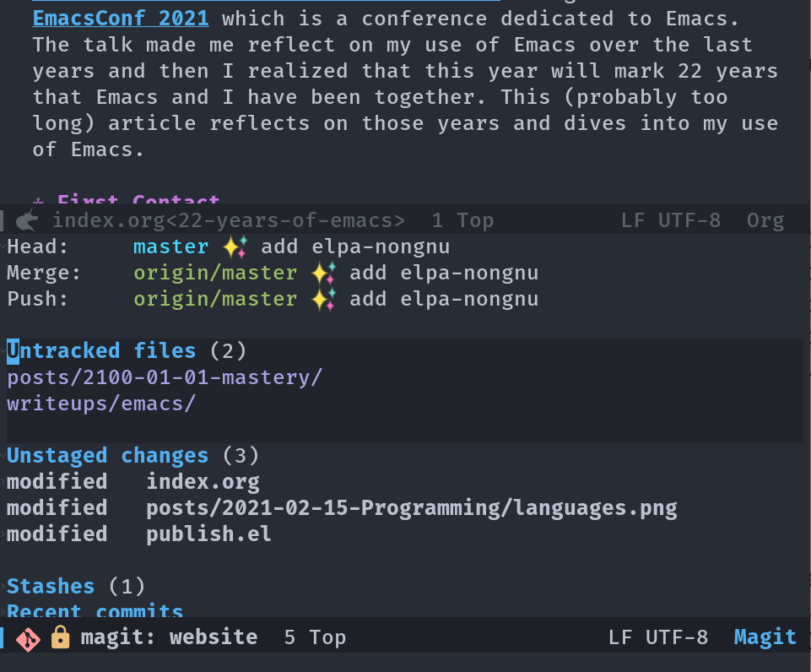Select the untracked posts/2100-01-01-mastery/ directory
The width and height of the screenshot is (811, 672).
pyautogui.click(x=165, y=377)
